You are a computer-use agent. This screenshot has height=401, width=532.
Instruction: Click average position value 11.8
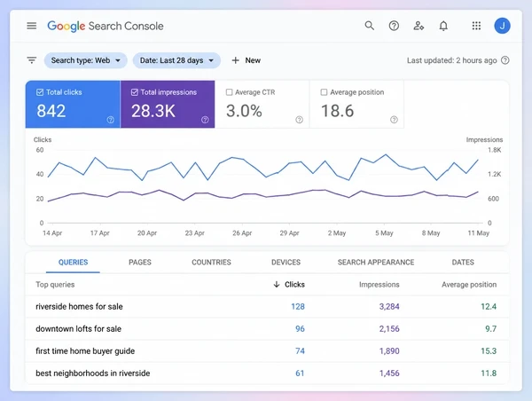(x=489, y=373)
